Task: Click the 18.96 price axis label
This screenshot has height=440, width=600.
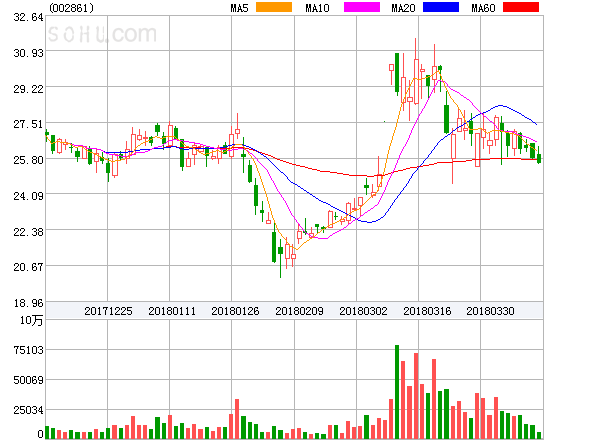Action: (28, 303)
